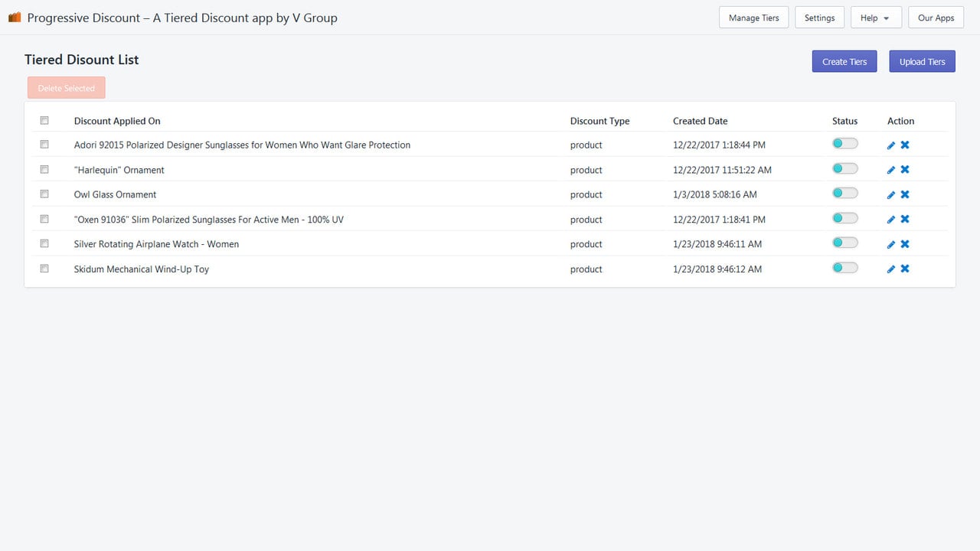Open Manage Tiers in top navigation
Screen dimensions: 980x551
point(754,18)
